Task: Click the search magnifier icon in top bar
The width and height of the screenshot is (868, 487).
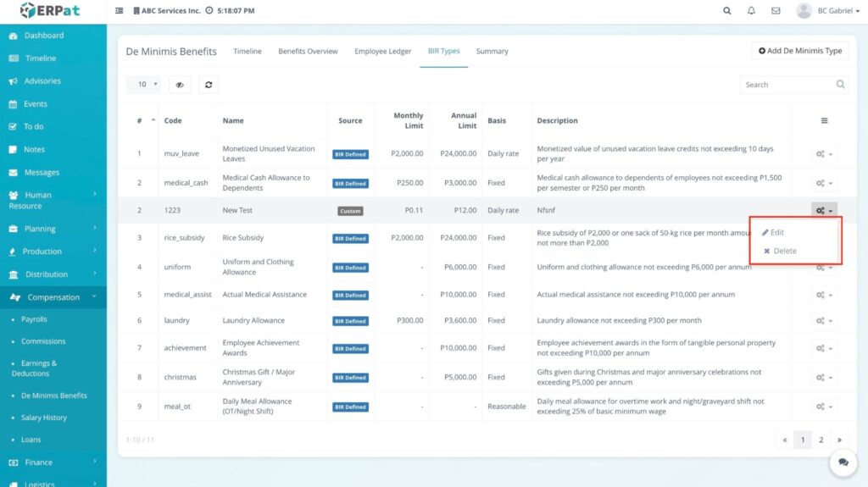Action: [726, 11]
